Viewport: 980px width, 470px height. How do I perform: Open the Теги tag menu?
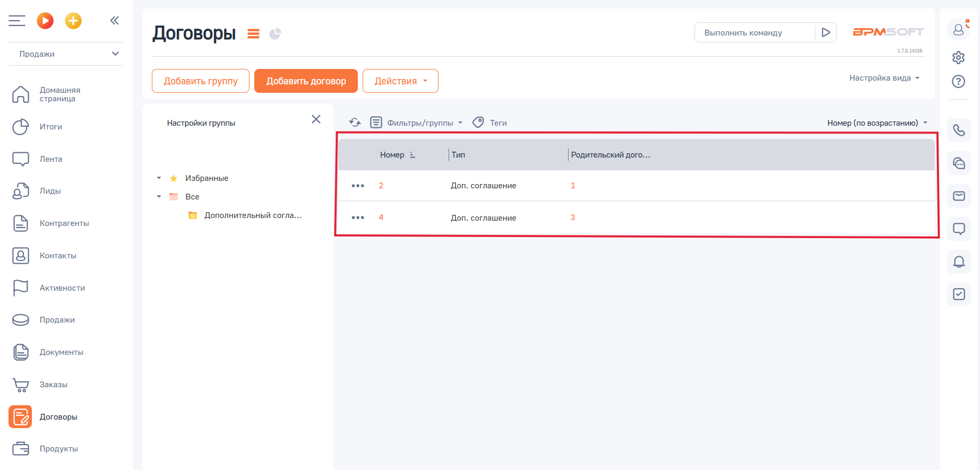pyautogui.click(x=490, y=123)
